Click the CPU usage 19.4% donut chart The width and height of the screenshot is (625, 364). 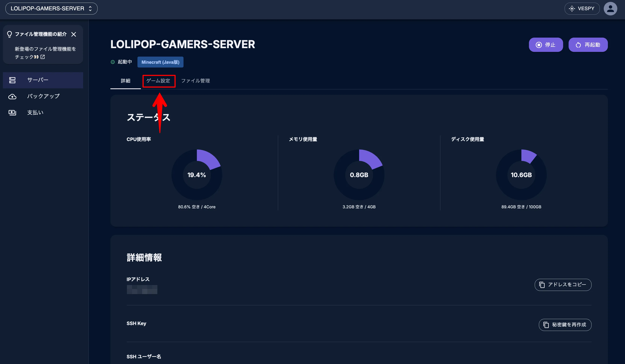coord(197,175)
